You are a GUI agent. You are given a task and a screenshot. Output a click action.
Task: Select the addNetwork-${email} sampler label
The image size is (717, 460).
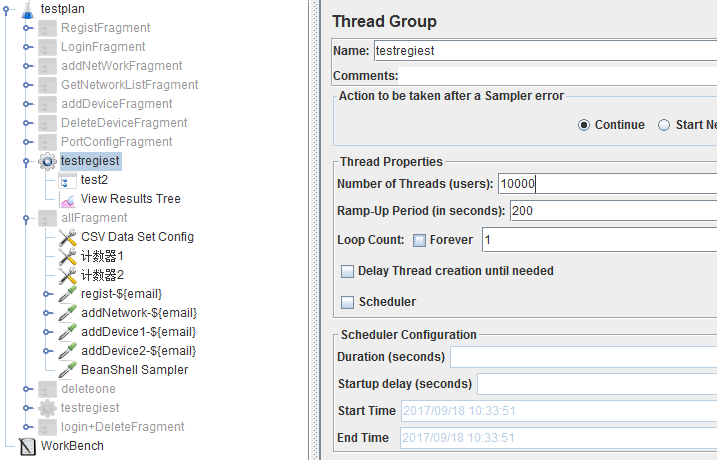click(x=139, y=313)
